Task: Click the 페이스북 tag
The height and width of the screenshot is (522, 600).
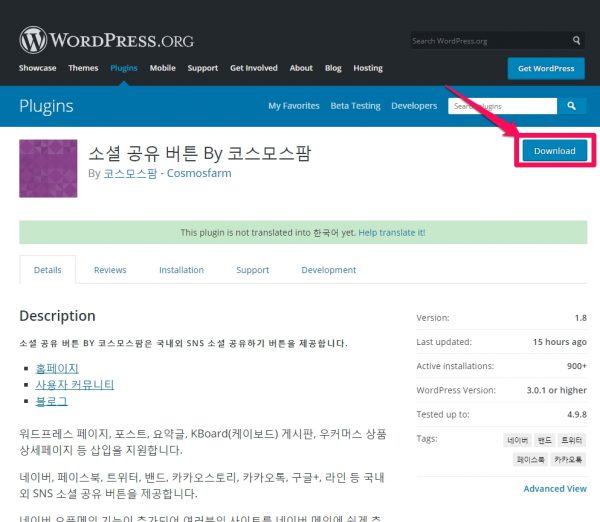Action: (530, 459)
